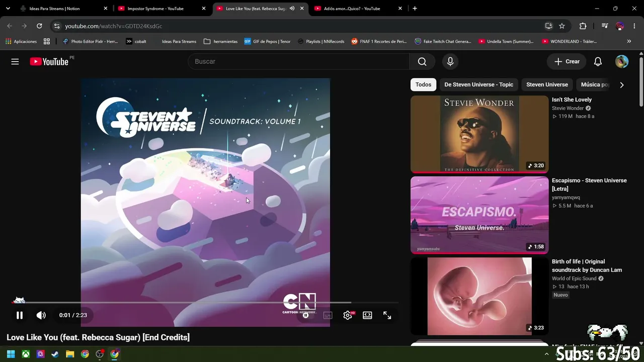
Task: Open the Xbox app from taskbar
Action: point(26,354)
